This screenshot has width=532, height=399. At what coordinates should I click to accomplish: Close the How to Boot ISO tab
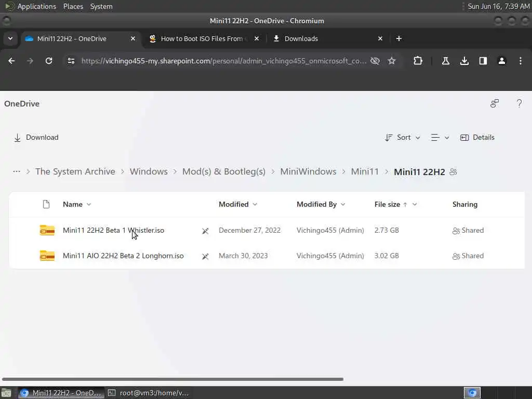(x=257, y=38)
